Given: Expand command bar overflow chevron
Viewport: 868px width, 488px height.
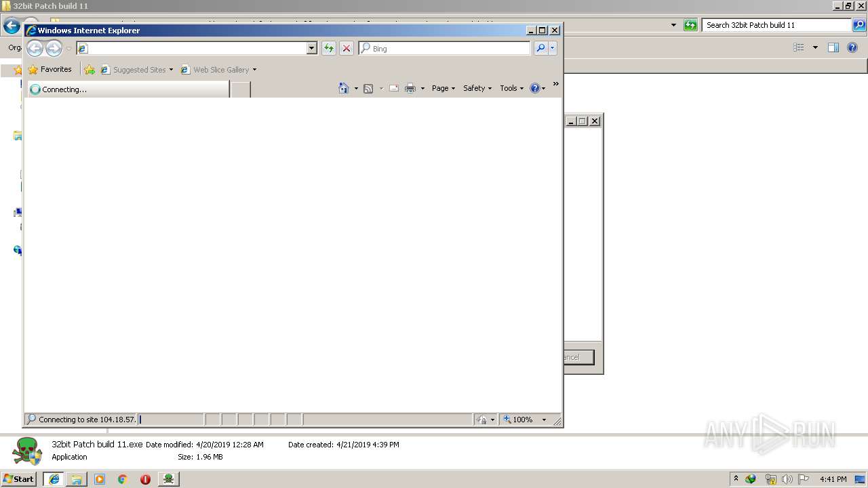Looking at the screenshot, I should (555, 84).
